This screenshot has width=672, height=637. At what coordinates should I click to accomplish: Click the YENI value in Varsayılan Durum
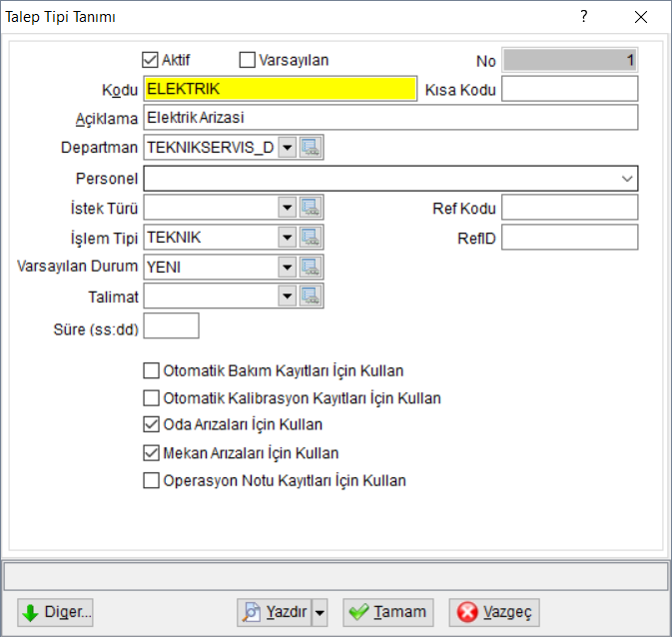pyautogui.click(x=164, y=267)
